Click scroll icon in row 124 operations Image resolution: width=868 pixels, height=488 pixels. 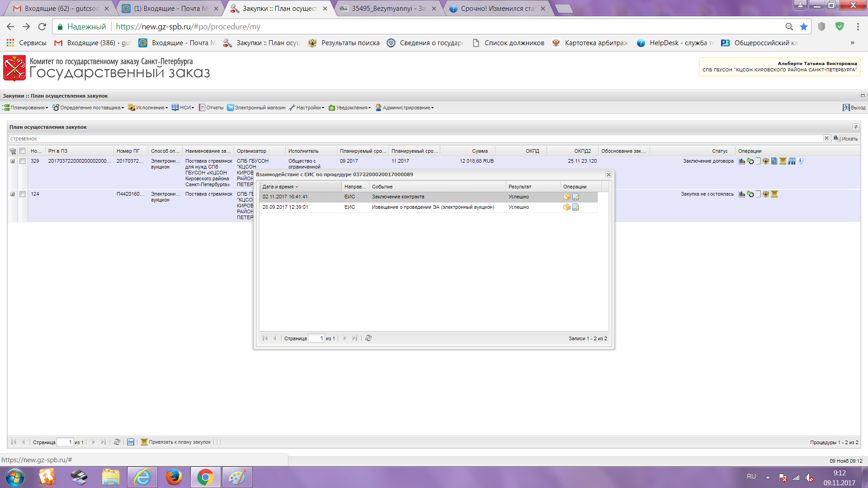pos(774,194)
